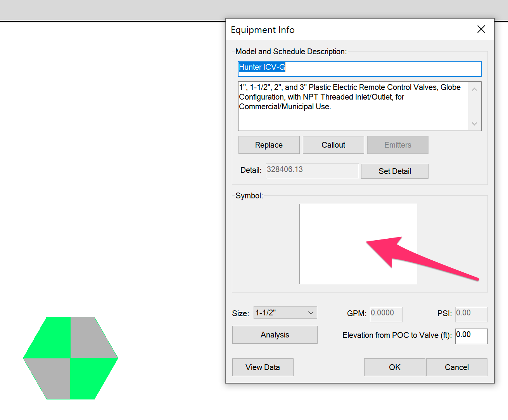Confirm with the OK button
Screen dimensions: 508x420
coord(394,367)
